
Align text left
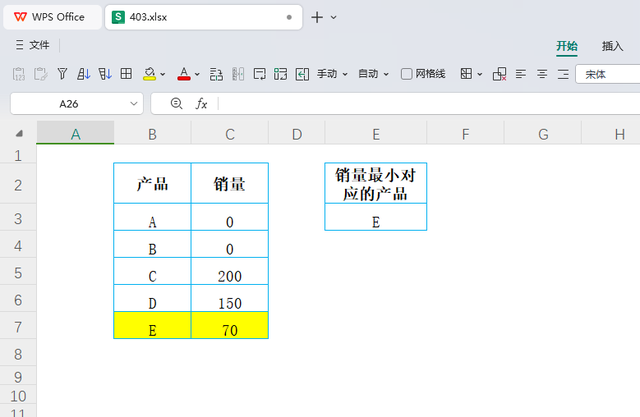pyautogui.click(x=520, y=74)
